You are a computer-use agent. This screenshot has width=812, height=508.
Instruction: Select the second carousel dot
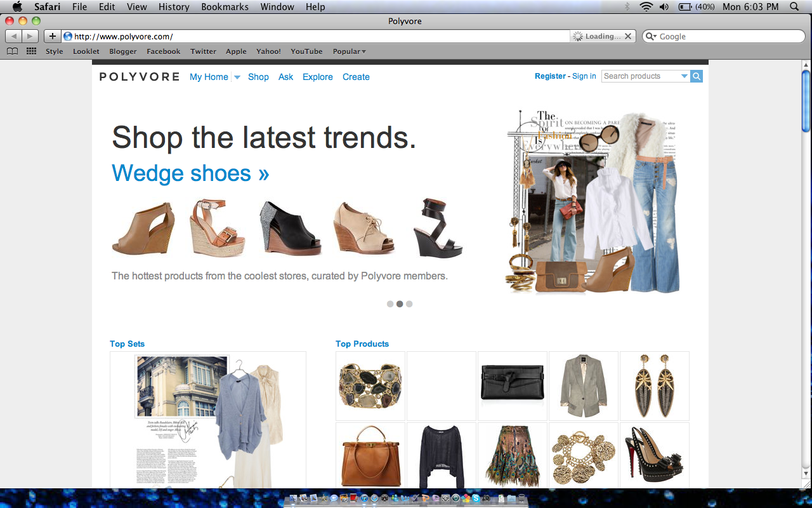400,304
